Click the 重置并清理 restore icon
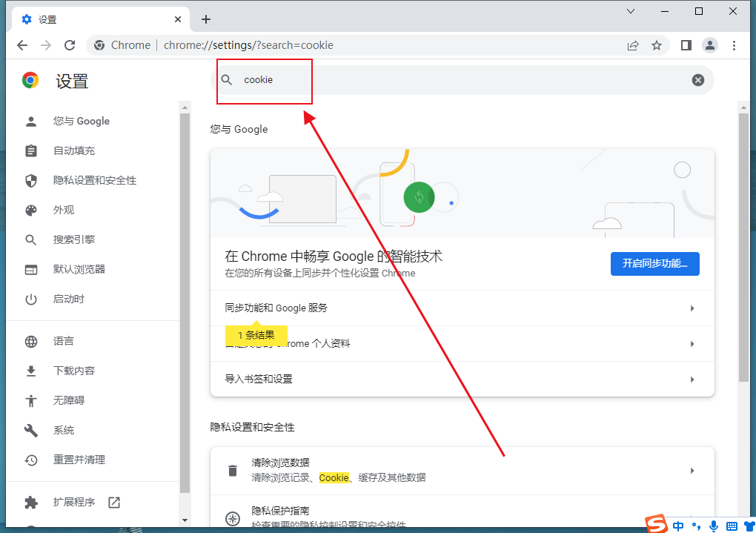756x533 pixels. (31, 460)
